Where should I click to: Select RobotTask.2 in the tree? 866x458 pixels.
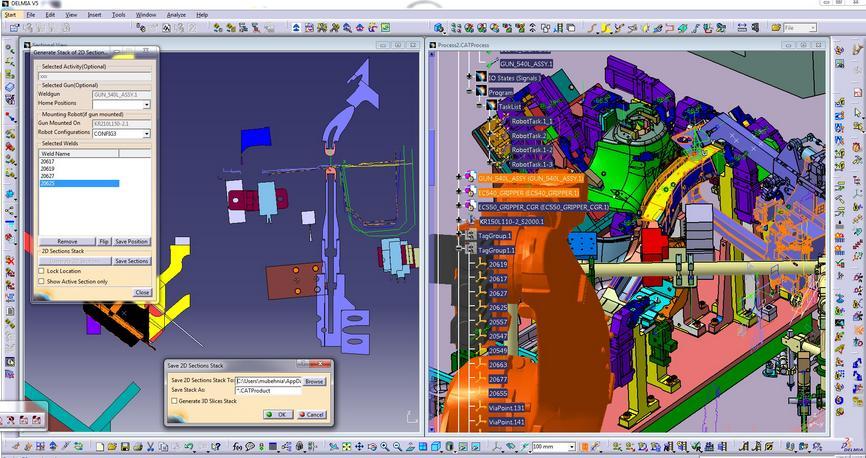pyautogui.click(x=529, y=135)
